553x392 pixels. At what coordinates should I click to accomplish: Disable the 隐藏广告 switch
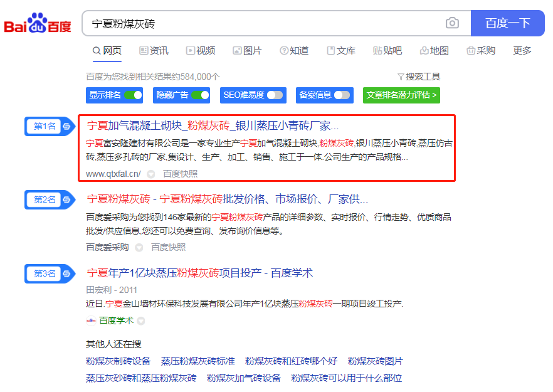tap(200, 95)
